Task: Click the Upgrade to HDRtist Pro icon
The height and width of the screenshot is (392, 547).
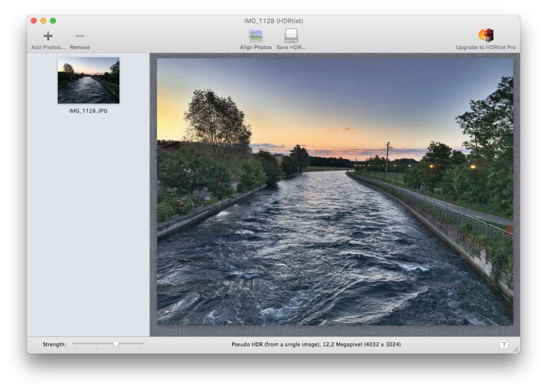Action: coord(486,35)
